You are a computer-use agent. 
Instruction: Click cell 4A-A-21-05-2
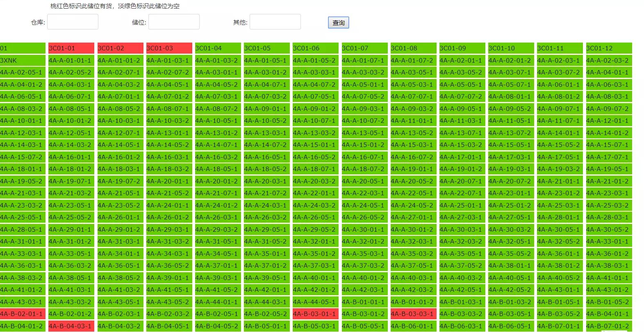pos(169,193)
